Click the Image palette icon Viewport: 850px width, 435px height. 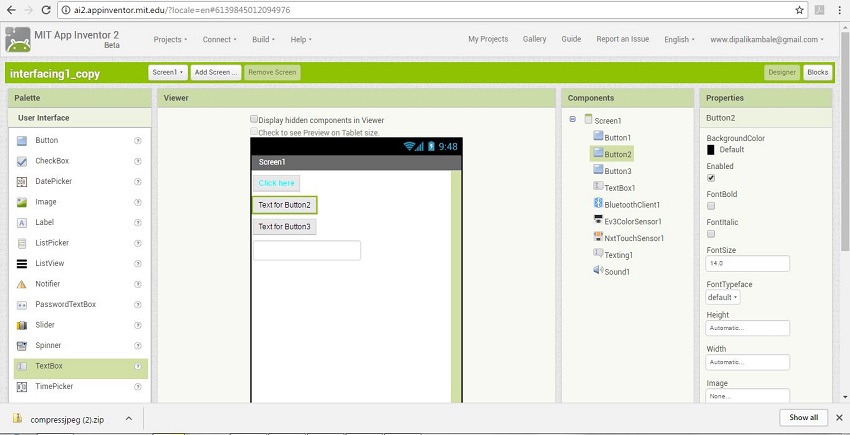(22, 202)
